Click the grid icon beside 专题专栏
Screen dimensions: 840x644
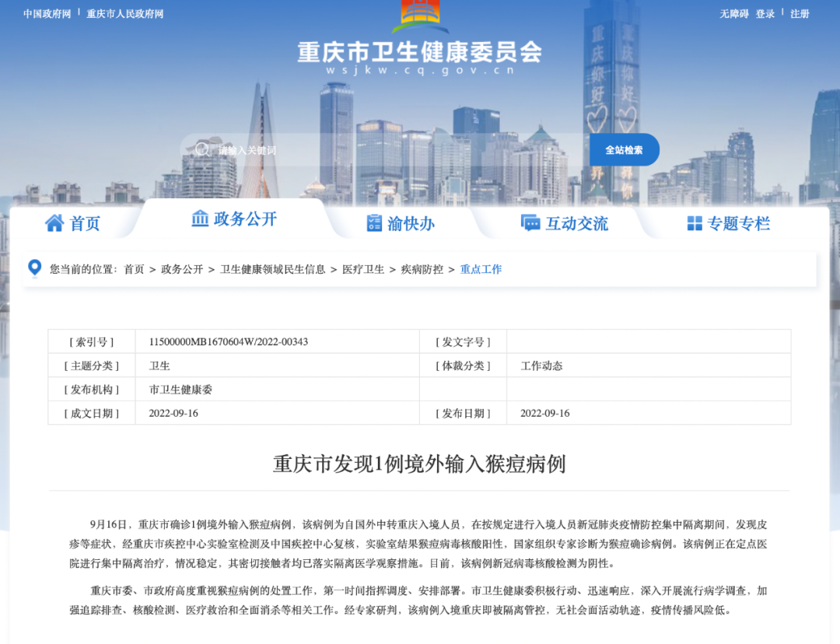pyautogui.click(x=695, y=223)
